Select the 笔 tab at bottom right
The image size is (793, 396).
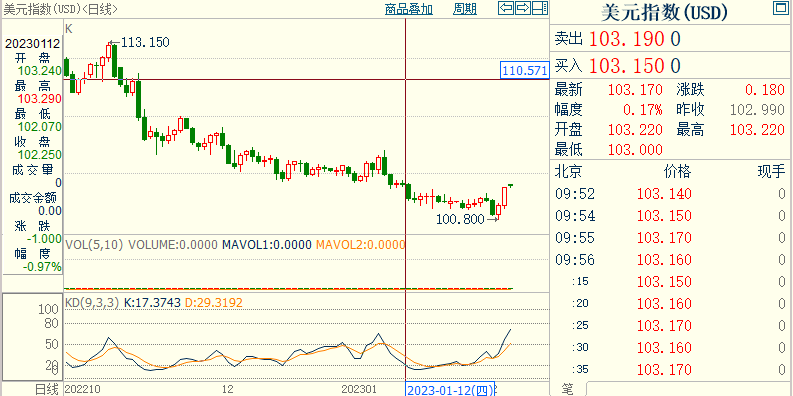click(567, 389)
